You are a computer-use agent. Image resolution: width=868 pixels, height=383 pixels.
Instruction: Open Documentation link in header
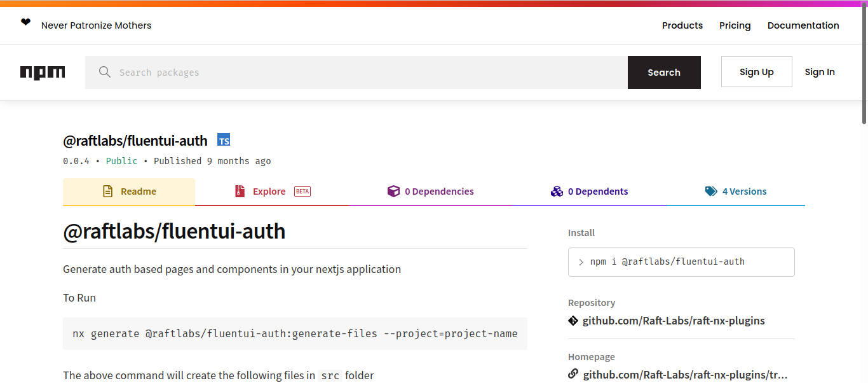tap(803, 25)
